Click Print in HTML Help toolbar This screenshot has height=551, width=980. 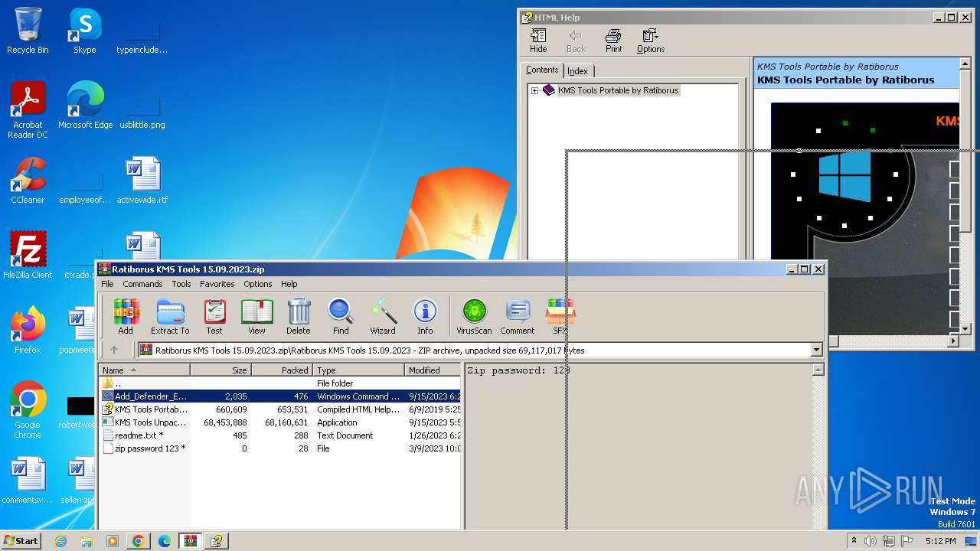click(x=614, y=41)
